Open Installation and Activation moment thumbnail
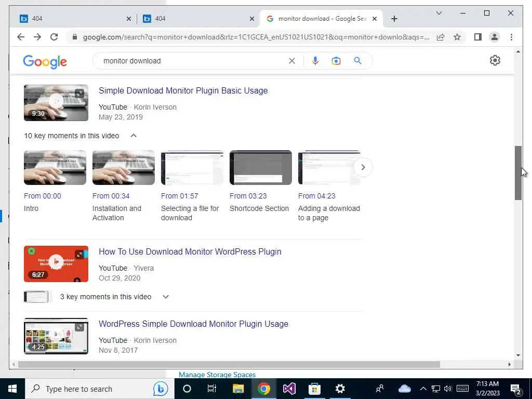The image size is (532, 399). (x=124, y=168)
